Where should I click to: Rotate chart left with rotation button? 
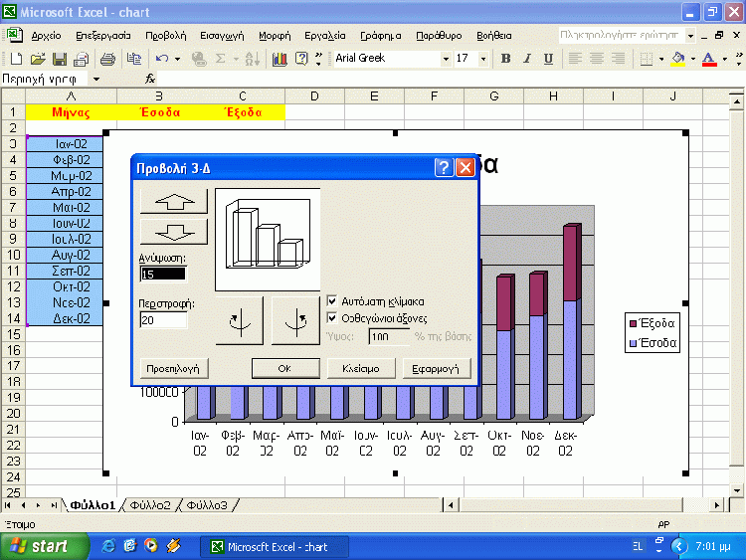tap(240, 320)
